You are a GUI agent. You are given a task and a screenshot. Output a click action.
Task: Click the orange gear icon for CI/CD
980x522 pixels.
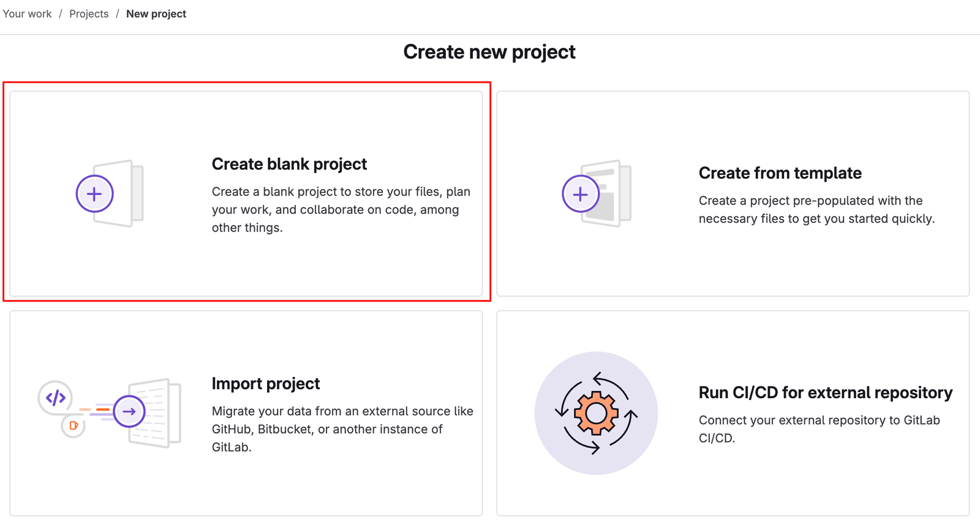tap(596, 414)
